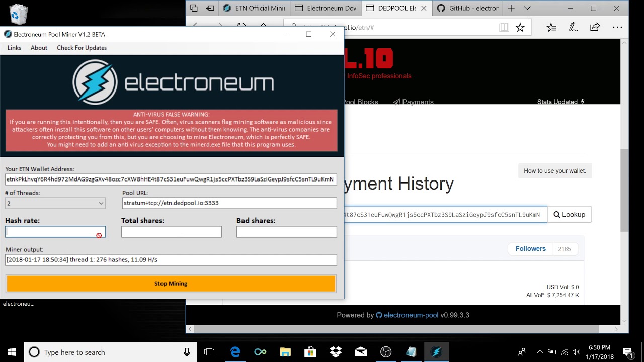Click the Pool URL input field

(x=229, y=203)
